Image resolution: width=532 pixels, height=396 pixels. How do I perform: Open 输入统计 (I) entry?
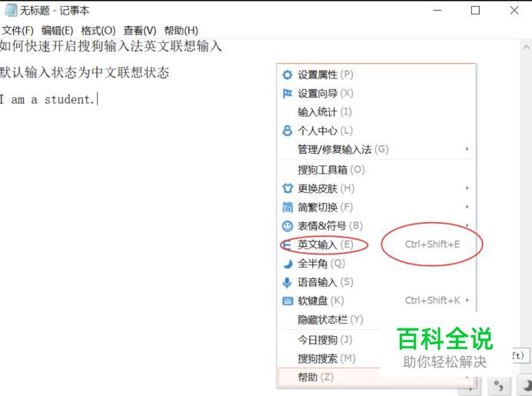coord(377,112)
